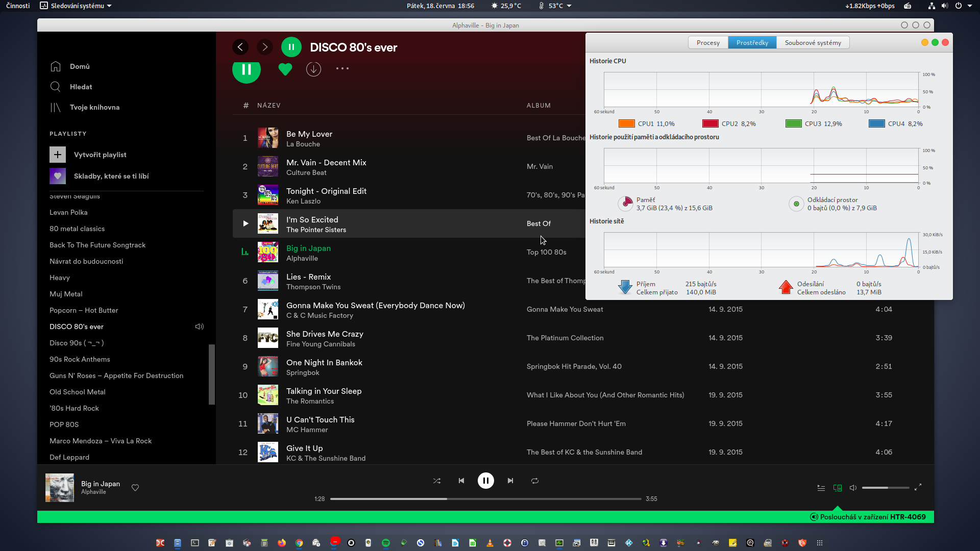Screen dimensions: 980x551
Task: Open the connect to device icon
Action: (838, 488)
